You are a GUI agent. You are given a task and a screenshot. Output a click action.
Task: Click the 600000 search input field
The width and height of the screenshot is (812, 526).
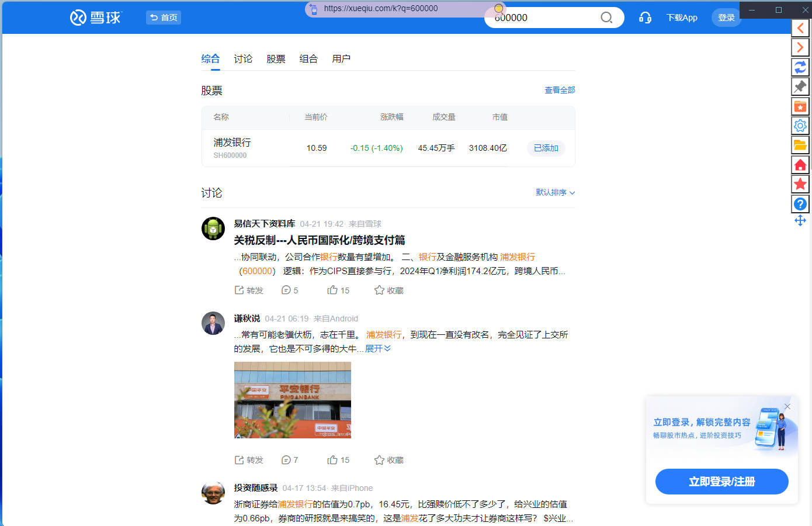tap(543, 18)
